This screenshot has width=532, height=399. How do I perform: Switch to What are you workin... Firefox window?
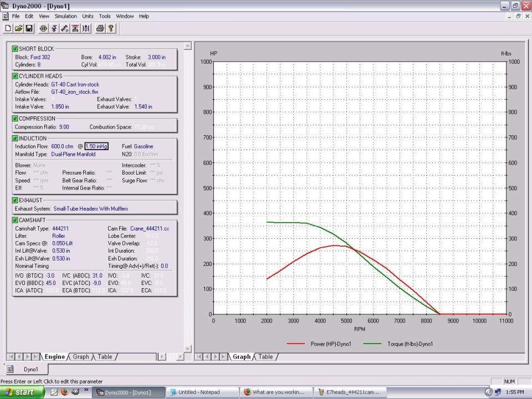tap(276, 392)
